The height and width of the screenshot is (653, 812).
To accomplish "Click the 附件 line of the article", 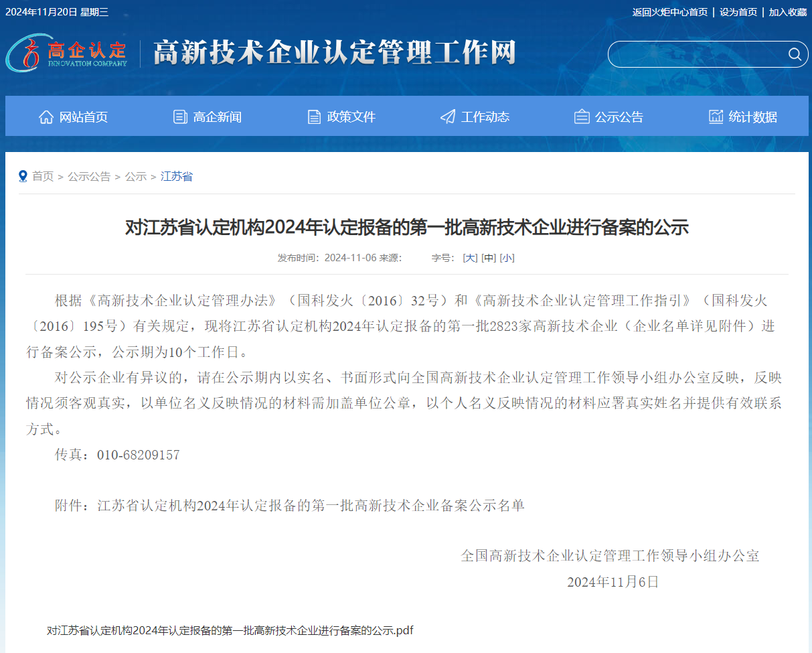I will click(x=290, y=506).
